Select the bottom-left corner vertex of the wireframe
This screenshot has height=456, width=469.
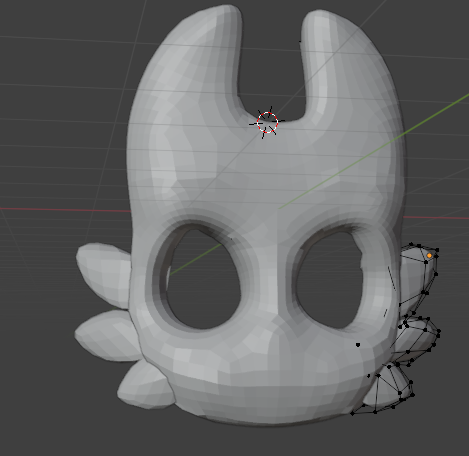point(353,413)
